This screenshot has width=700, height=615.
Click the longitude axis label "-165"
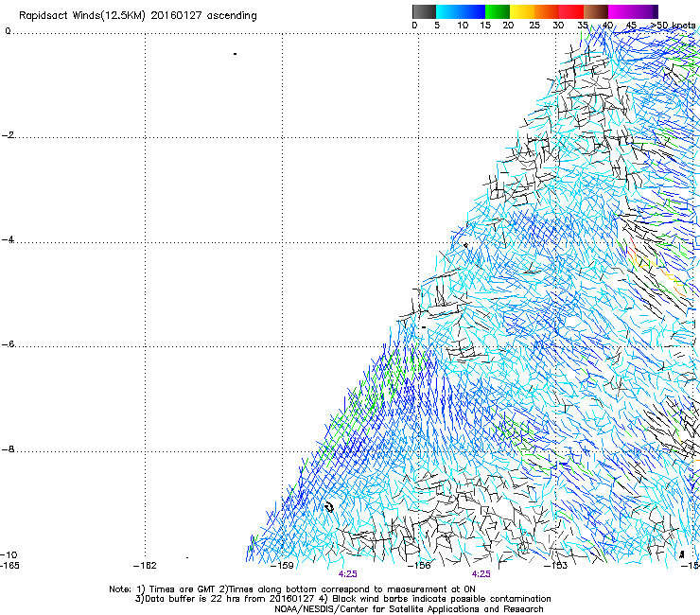pyautogui.click(x=9, y=566)
